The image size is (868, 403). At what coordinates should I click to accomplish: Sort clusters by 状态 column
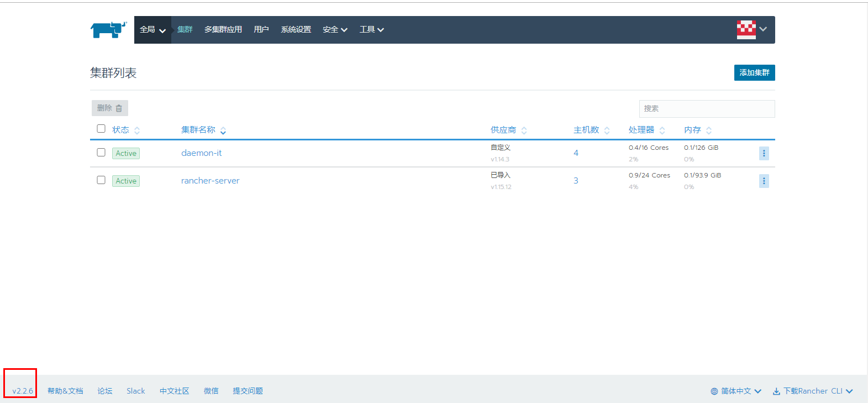pyautogui.click(x=126, y=130)
